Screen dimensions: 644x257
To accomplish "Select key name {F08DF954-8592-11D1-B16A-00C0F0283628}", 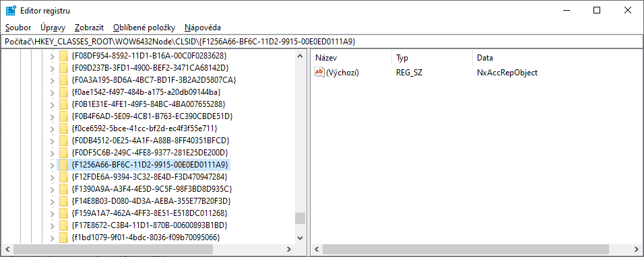I will click(149, 56).
